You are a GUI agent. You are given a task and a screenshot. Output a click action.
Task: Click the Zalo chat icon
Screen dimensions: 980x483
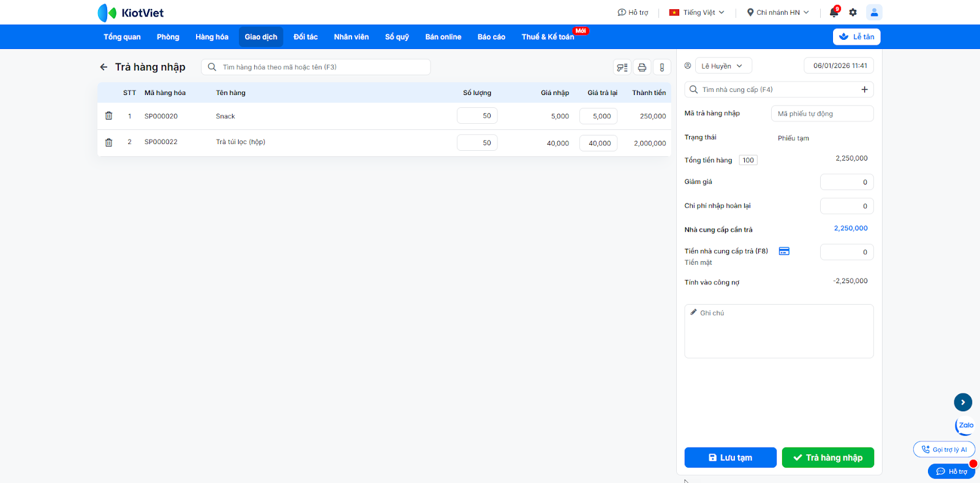point(965,425)
